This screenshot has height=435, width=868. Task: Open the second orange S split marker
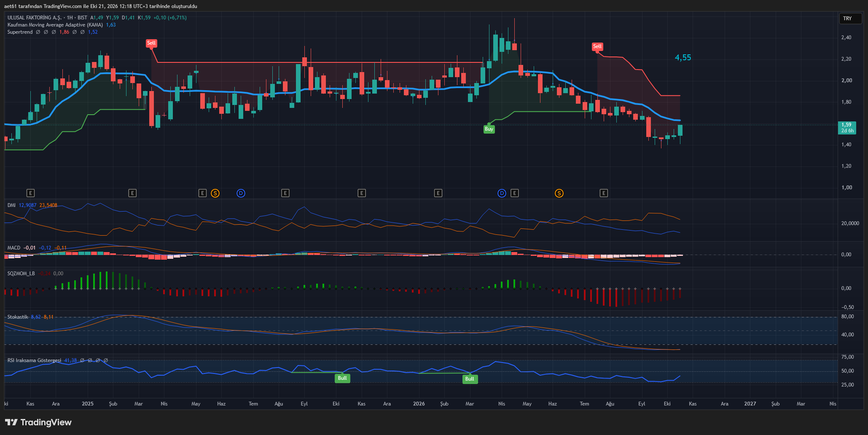click(559, 193)
